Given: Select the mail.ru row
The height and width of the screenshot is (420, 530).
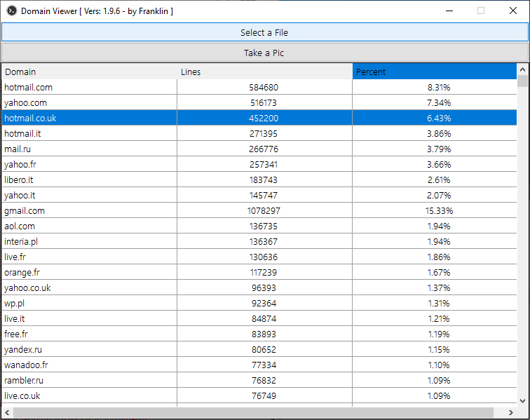Looking at the screenshot, I should [18, 149].
